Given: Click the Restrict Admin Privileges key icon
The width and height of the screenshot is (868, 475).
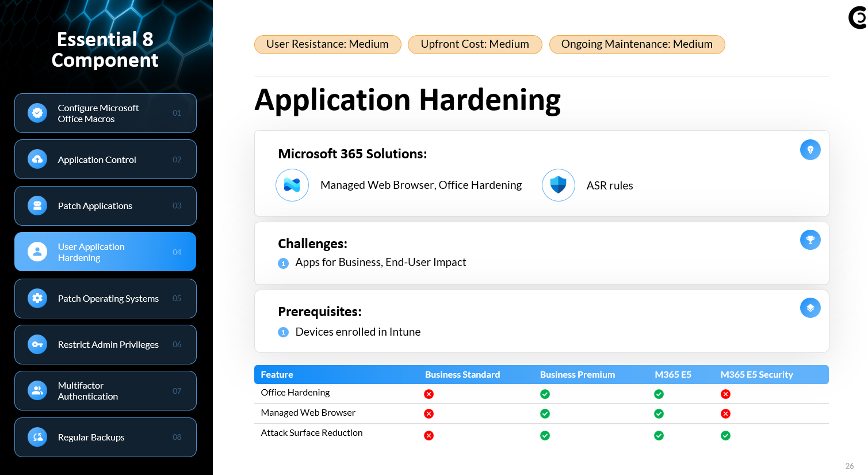Looking at the screenshot, I should pyautogui.click(x=37, y=345).
